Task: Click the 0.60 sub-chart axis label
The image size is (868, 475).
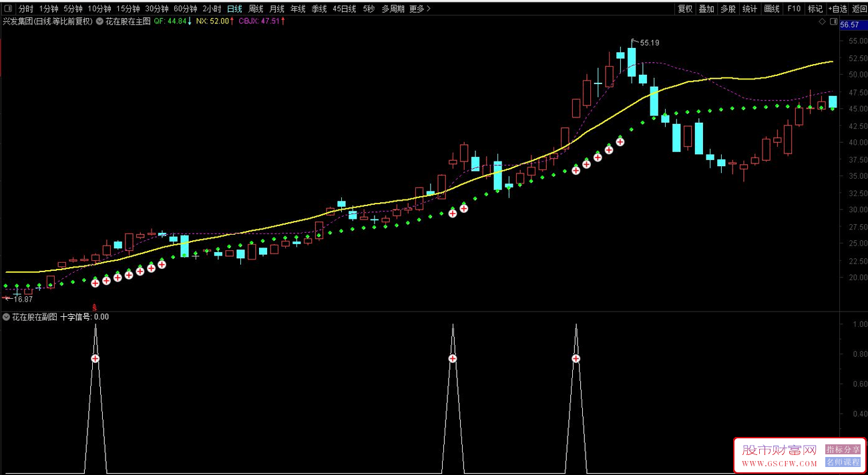Action: 859,384
